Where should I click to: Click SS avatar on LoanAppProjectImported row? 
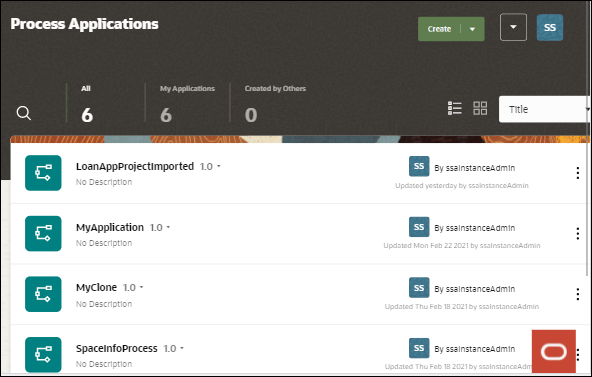pos(419,166)
